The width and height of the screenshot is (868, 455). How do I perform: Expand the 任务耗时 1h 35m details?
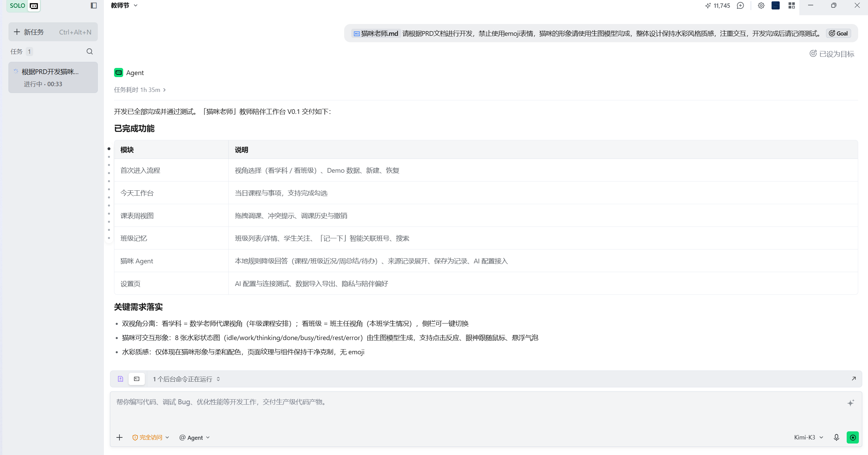pyautogui.click(x=140, y=90)
